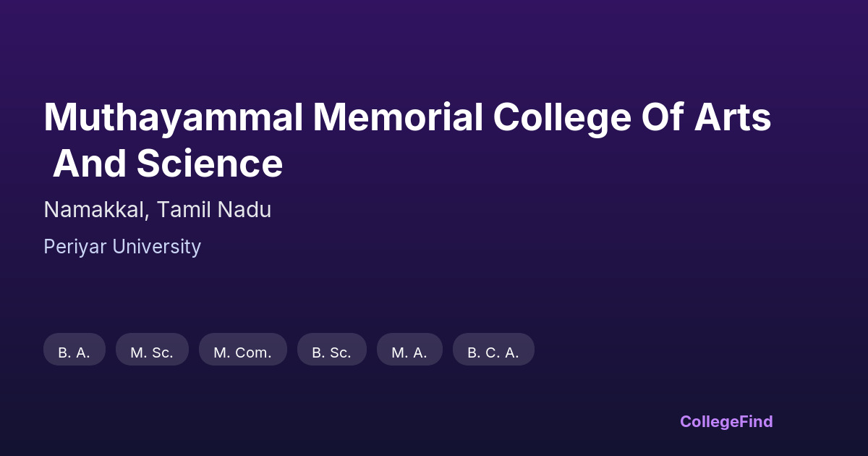Click the Namakkal city name
Image resolution: width=868 pixels, height=456 pixels.
pyautogui.click(x=97, y=210)
